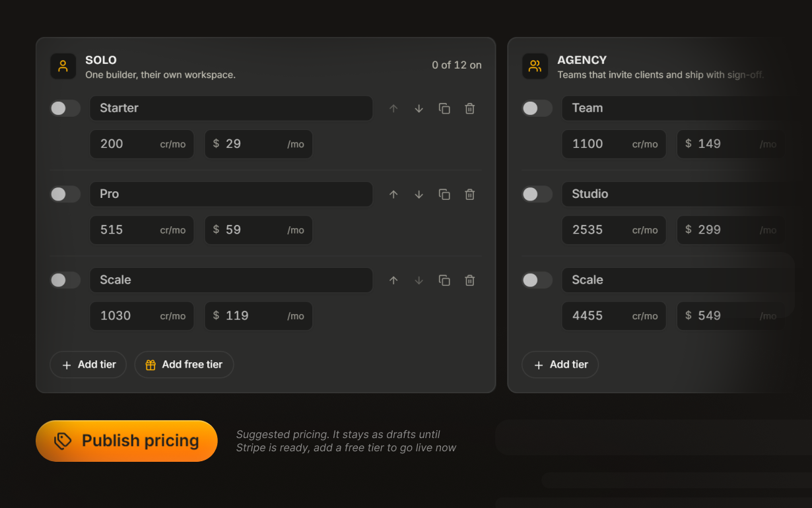This screenshot has height=508, width=812.
Task: Move the Solo Starter tier up
Action: [393, 108]
